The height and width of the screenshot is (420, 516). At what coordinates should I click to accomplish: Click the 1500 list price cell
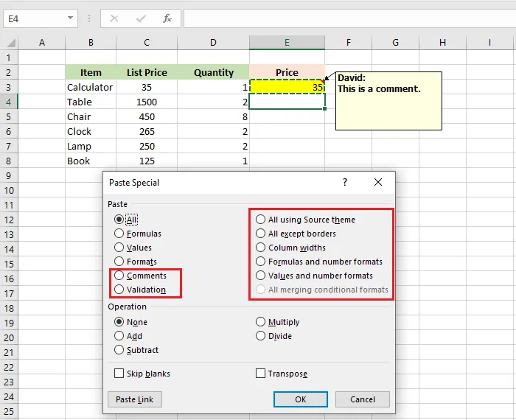point(147,102)
